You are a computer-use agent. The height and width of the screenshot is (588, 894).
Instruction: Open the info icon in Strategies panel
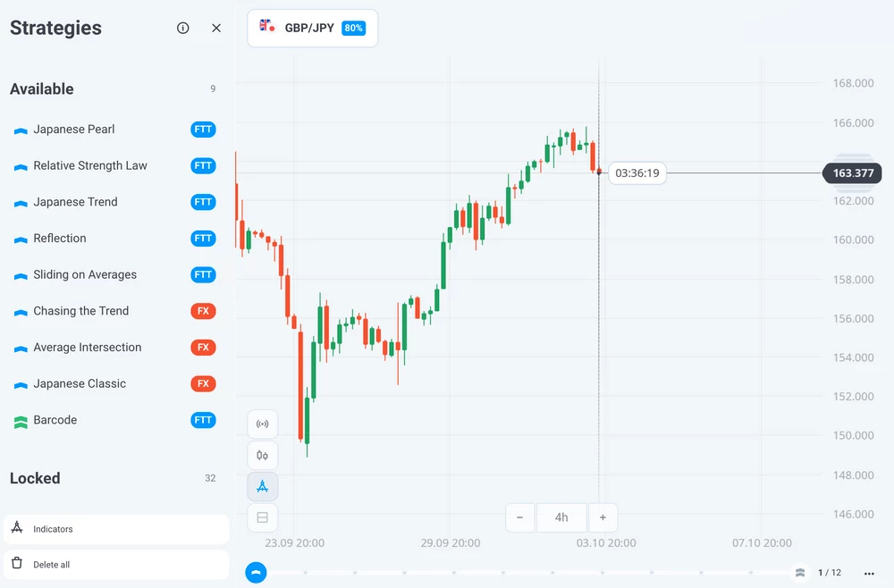click(182, 28)
